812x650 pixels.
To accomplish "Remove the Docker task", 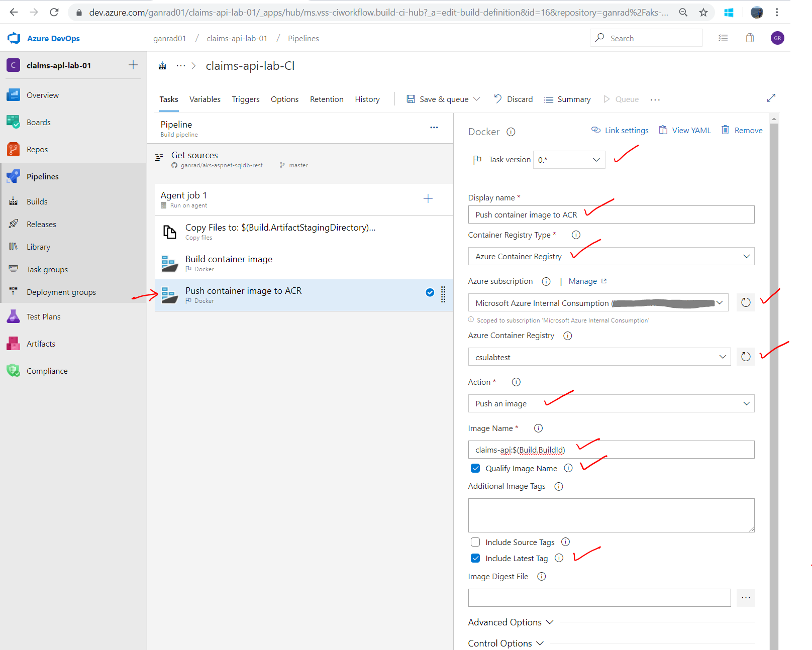I will pyautogui.click(x=742, y=130).
